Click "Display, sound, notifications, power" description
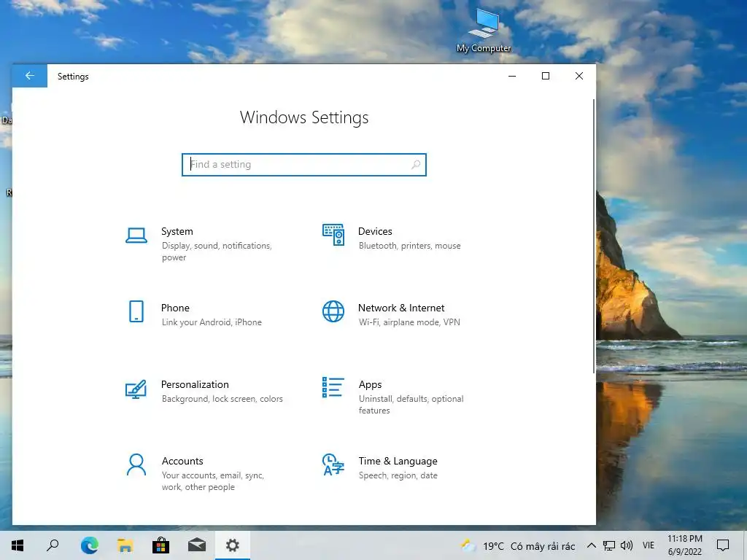 pos(217,252)
